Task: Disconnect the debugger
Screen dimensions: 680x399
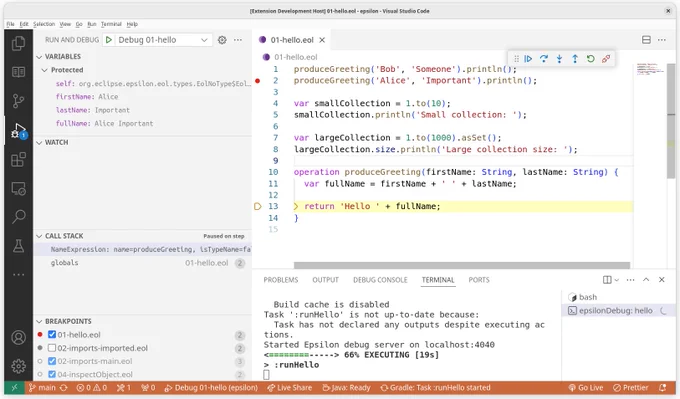Action: [x=606, y=59]
